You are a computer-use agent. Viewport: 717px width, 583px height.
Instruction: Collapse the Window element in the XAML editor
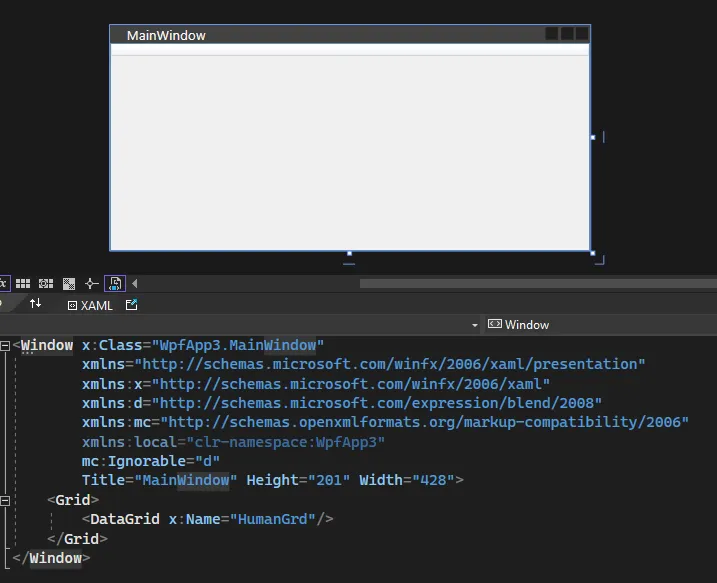tap(5, 346)
